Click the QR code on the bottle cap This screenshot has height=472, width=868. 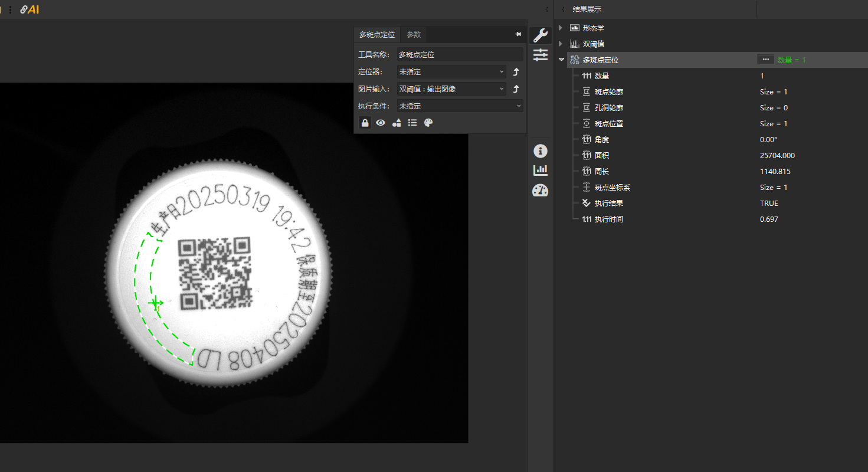click(215, 274)
